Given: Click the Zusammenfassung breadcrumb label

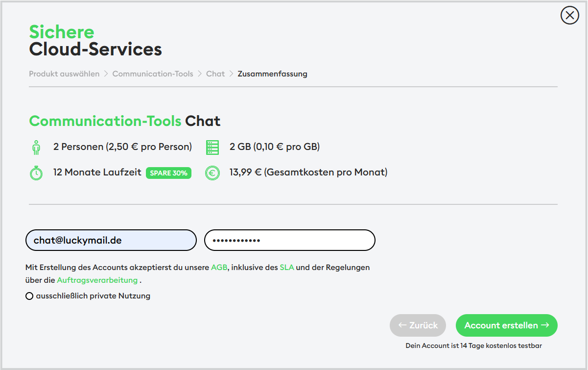Looking at the screenshot, I should click(x=272, y=74).
